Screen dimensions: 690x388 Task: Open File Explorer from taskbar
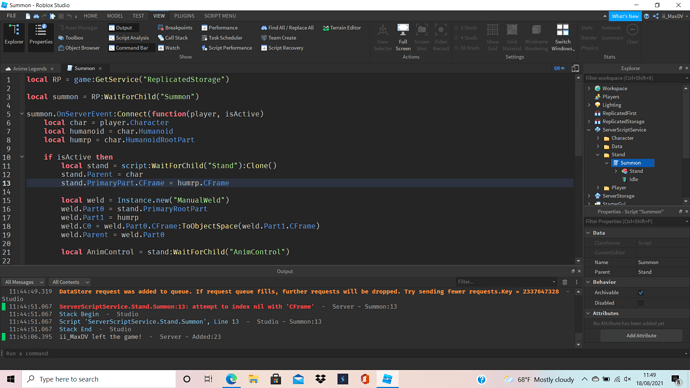[253, 379]
